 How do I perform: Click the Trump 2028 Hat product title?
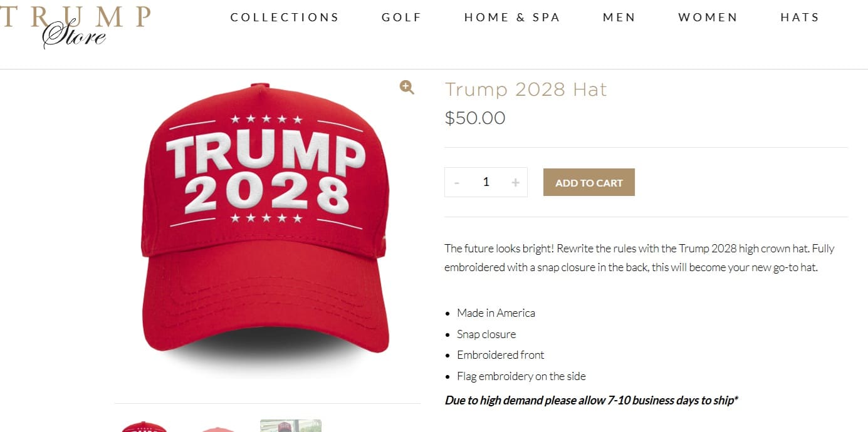click(526, 90)
